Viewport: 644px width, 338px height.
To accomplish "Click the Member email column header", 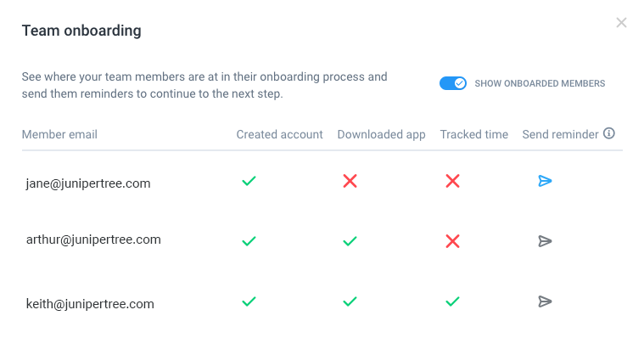I will [59, 134].
